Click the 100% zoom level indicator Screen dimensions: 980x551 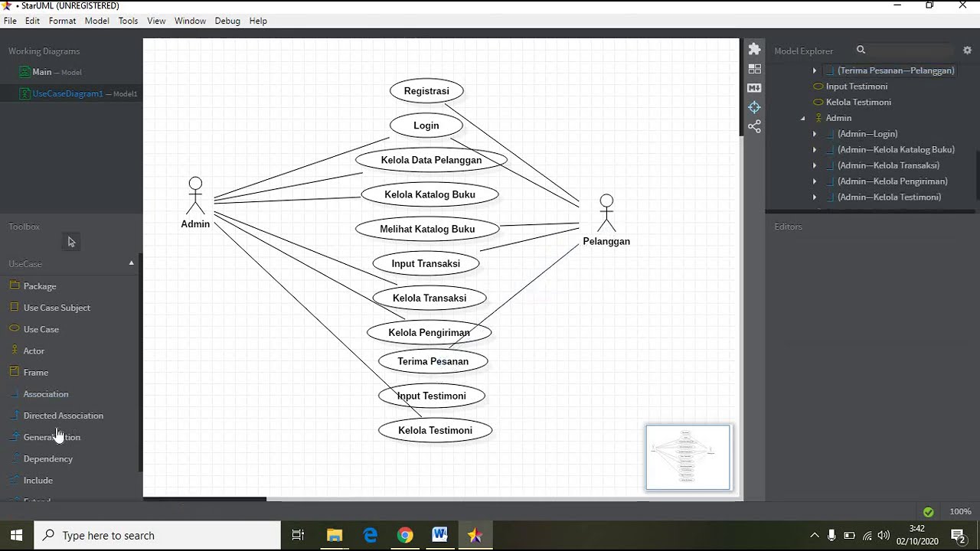(960, 512)
